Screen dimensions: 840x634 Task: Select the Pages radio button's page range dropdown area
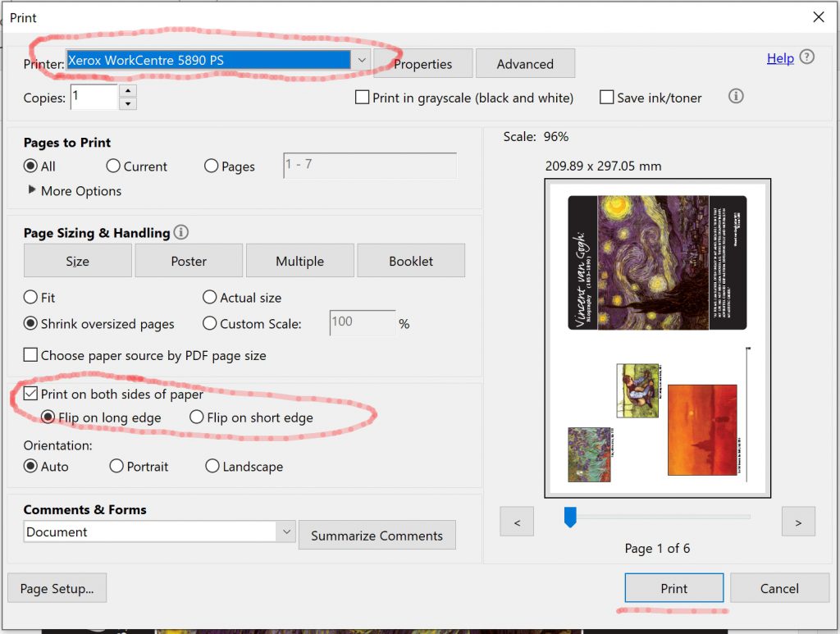point(369,166)
